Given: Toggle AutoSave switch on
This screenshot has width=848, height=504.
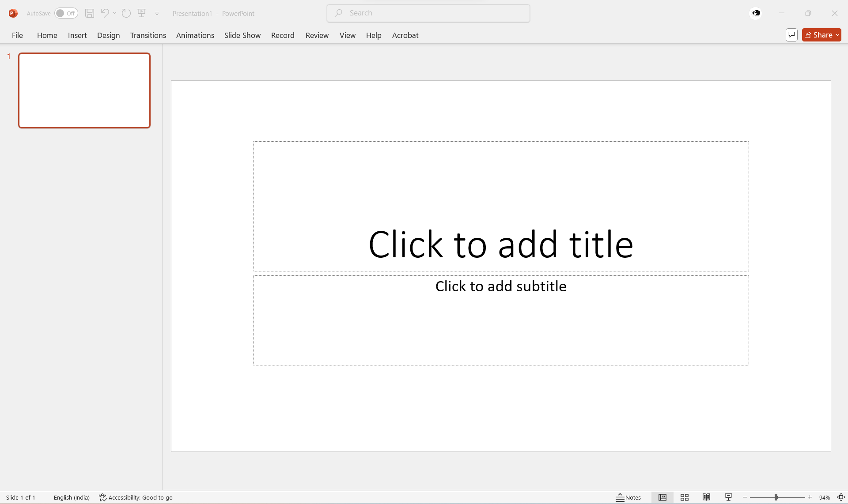Looking at the screenshot, I should [66, 13].
